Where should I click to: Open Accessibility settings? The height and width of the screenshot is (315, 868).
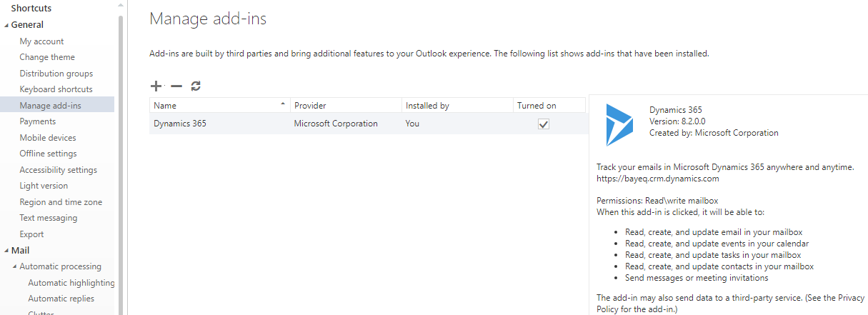coord(59,170)
